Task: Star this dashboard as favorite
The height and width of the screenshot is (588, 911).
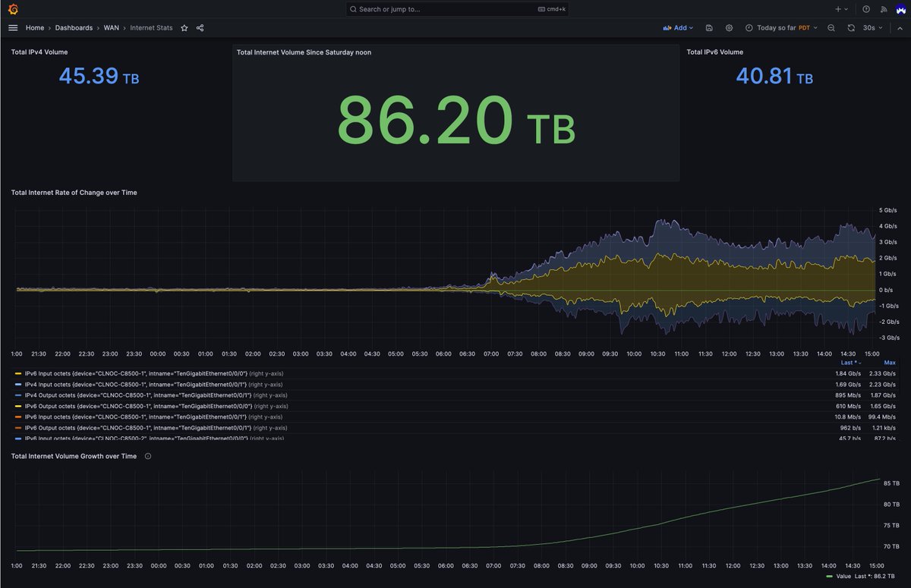Action: click(x=184, y=27)
